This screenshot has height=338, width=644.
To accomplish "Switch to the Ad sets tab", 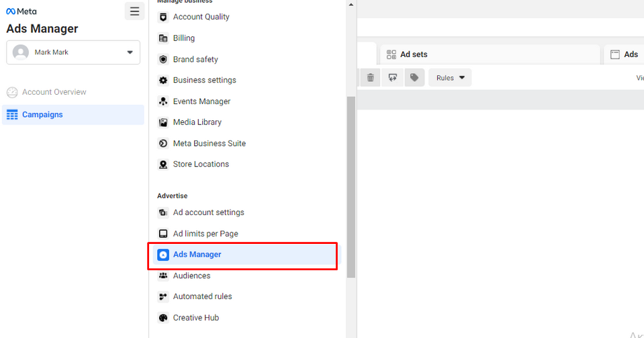I will [413, 54].
